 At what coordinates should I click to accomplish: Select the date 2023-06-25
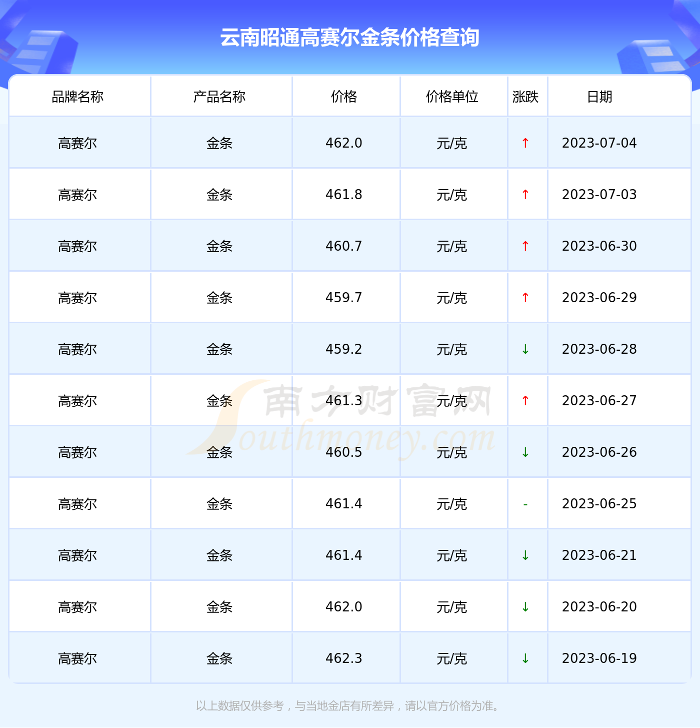[x=599, y=504]
